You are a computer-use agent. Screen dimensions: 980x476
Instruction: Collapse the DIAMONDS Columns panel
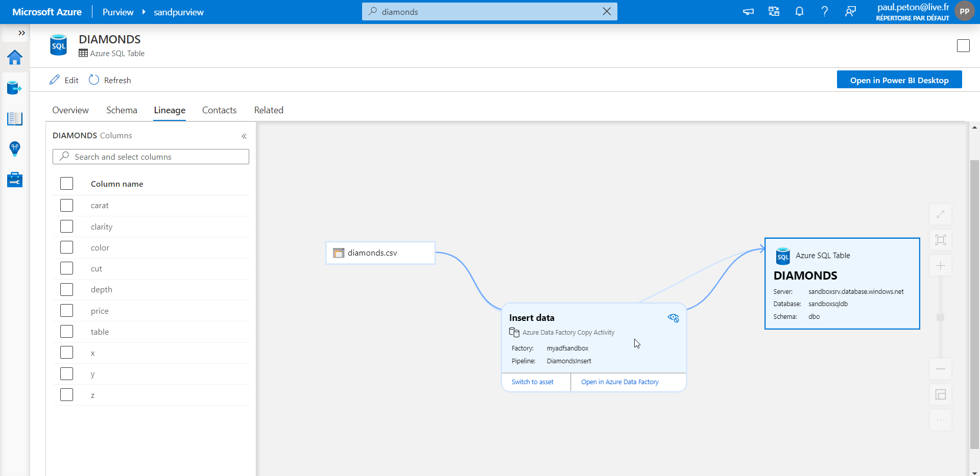(x=244, y=136)
